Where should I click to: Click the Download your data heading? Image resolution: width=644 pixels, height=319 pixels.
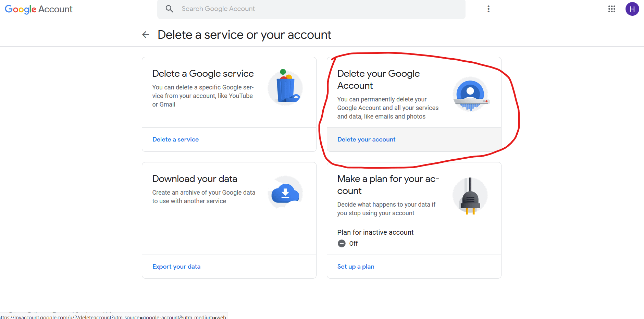[195, 179]
